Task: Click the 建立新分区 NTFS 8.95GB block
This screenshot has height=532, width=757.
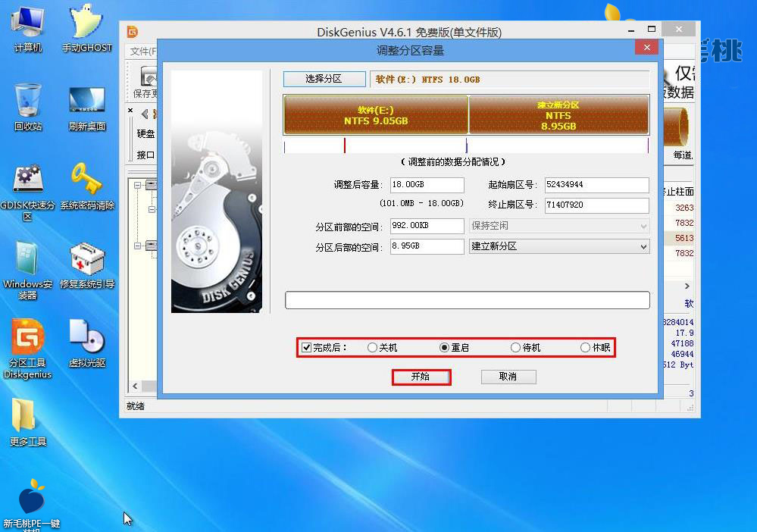Action: tap(558, 115)
